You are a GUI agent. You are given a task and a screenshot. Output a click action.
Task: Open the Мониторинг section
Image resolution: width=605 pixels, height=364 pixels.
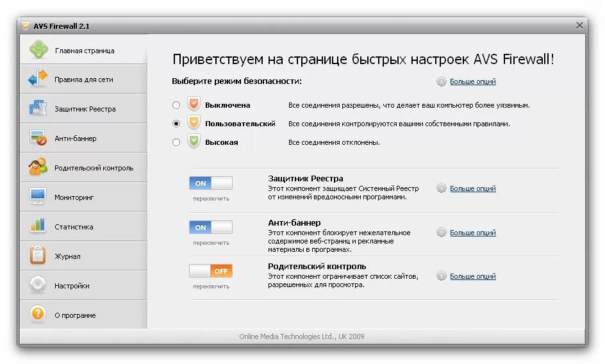point(83,197)
